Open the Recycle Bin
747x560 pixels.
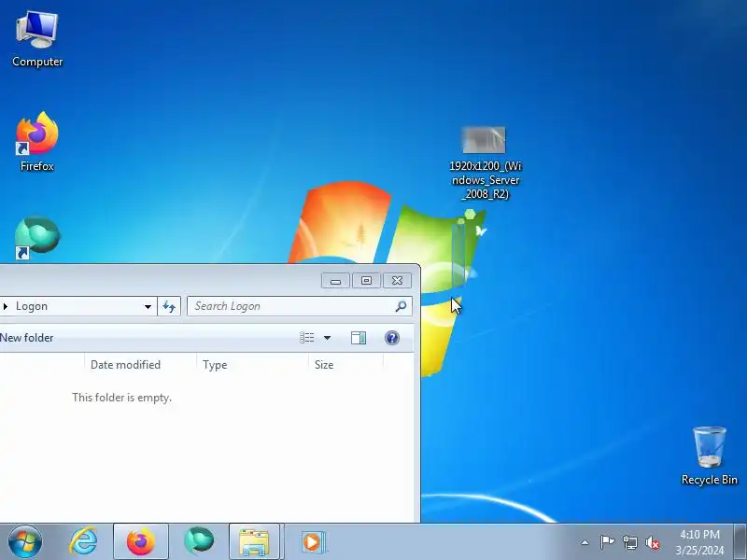(x=710, y=456)
